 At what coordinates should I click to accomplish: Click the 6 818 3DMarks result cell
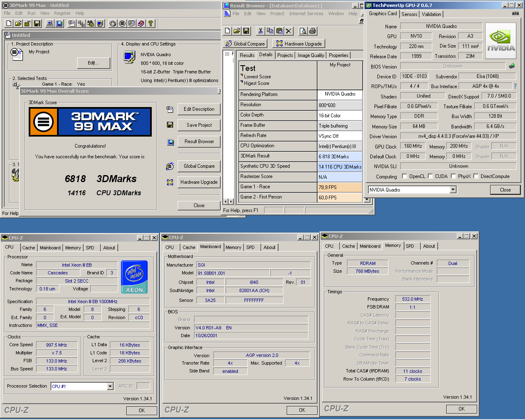pyautogui.click(x=340, y=156)
